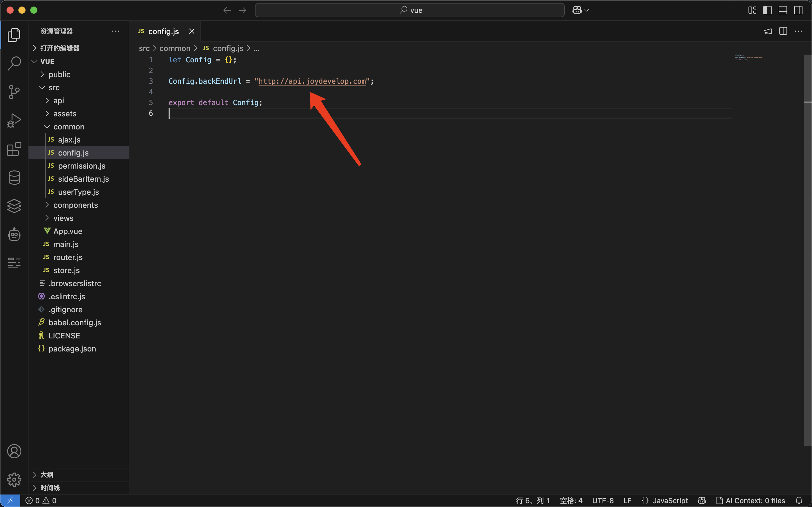This screenshot has height=507, width=812.
Task: Open the robot AI assistant icon in activity bar
Action: point(14,235)
